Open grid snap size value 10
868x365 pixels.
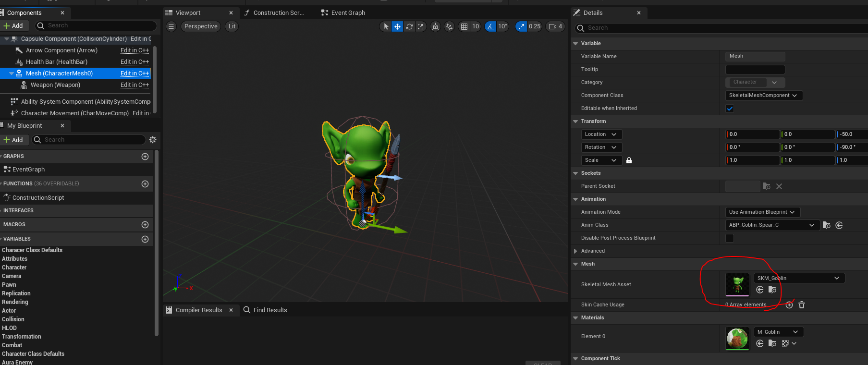click(x=476, y=26)
